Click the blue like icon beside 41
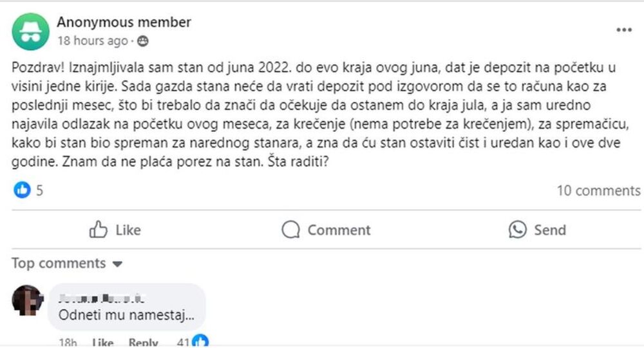 tap(201, 342)
